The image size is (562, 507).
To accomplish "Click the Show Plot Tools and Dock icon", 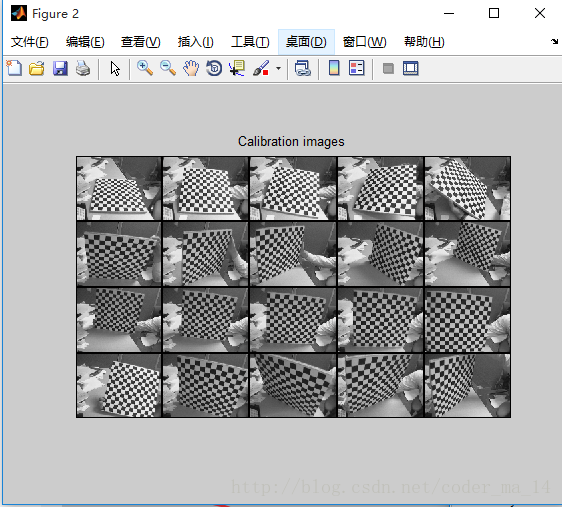I will point(411,68).
